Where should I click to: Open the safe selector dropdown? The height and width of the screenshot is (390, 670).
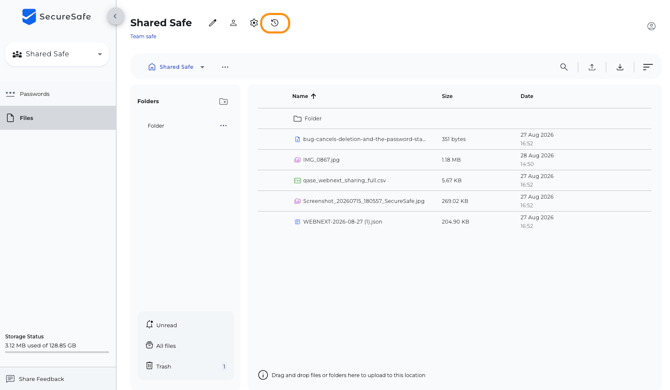(x=57, y=54)
